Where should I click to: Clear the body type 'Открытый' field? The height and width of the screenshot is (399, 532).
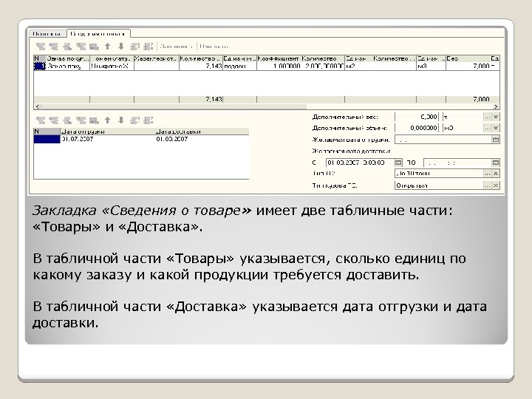coord(496,185)
